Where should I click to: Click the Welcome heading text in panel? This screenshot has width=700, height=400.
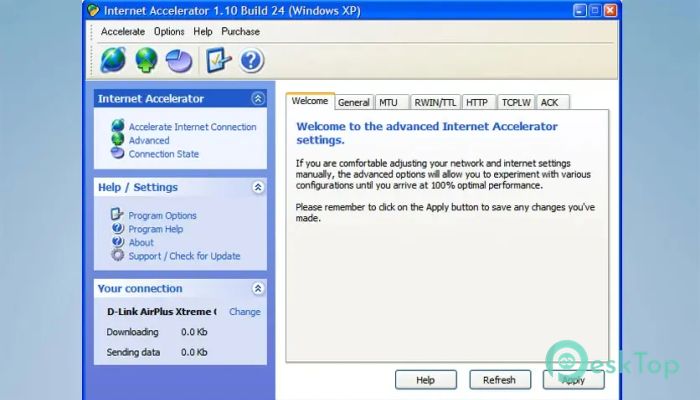(427, 133)
